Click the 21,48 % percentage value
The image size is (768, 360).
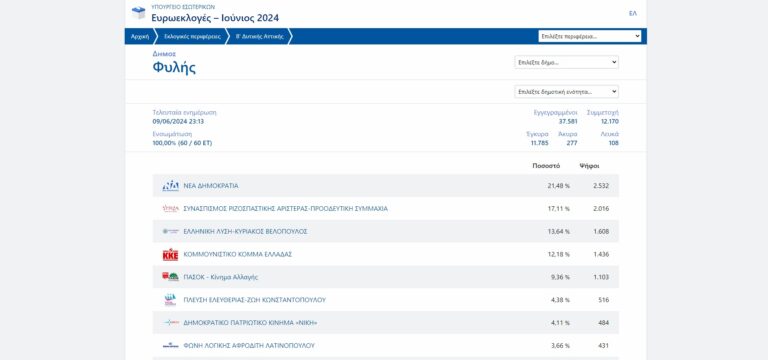pyautogui.click(x=558, y=186)
